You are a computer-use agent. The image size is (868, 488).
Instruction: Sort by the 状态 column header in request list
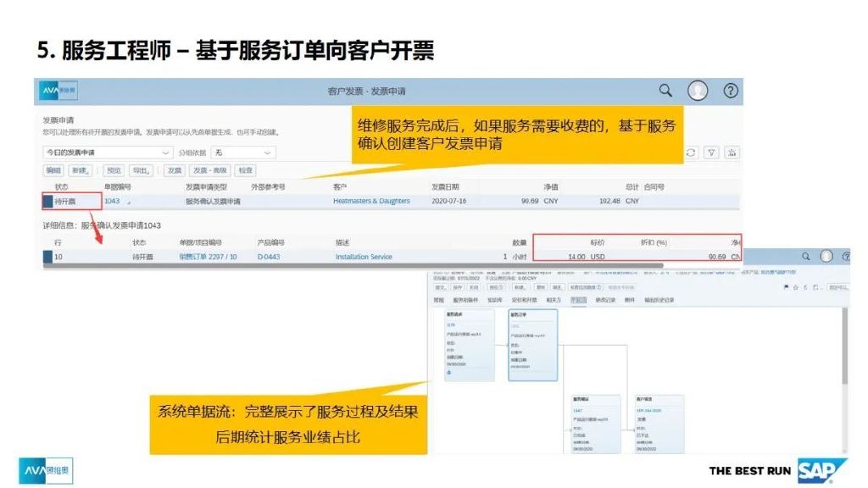click(61, 187)
